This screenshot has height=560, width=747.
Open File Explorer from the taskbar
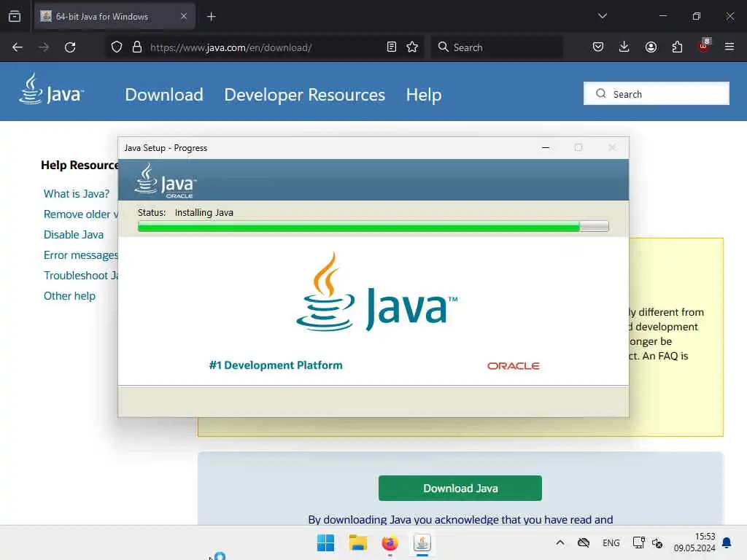click(357, 542)
